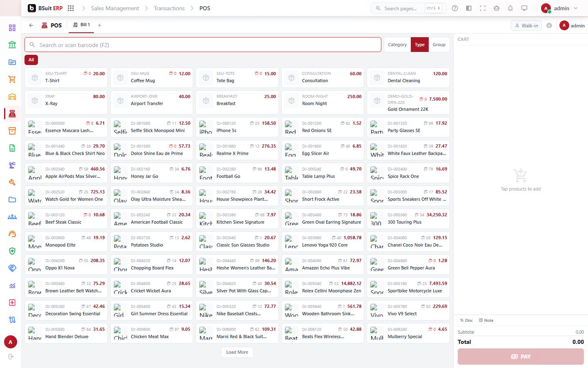Screen dimensions: 588x368
Task: Open the notifications bell
Action: 510,8
